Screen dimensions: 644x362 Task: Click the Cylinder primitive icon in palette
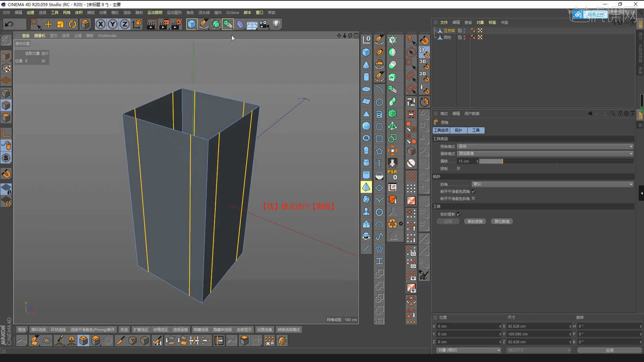366,77
